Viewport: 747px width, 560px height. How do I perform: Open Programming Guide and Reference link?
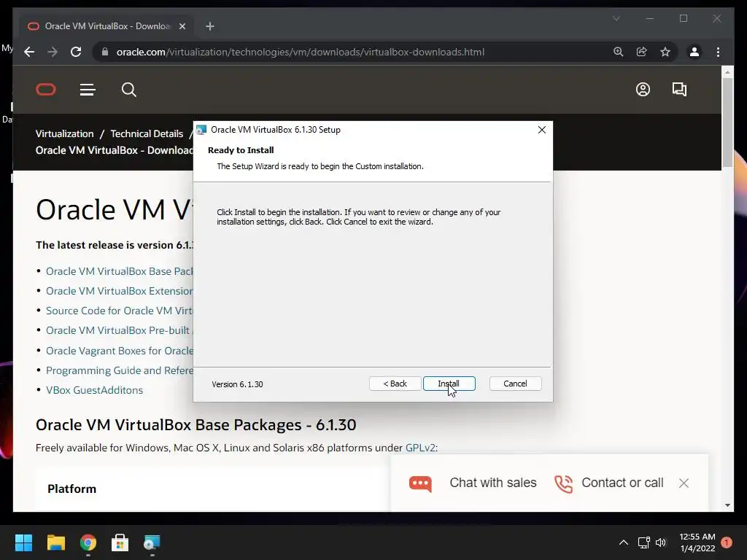[x=119, y=370]
